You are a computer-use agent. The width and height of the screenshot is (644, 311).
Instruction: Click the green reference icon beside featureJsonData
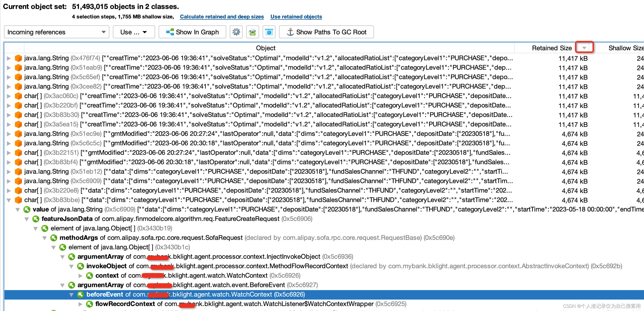tap(36, 219)
